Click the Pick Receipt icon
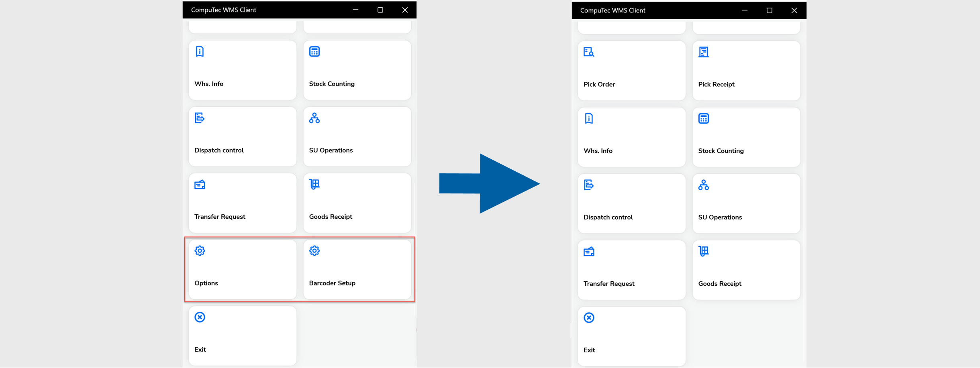The height and width of the screenshot is (368, 980). [704, 52]
